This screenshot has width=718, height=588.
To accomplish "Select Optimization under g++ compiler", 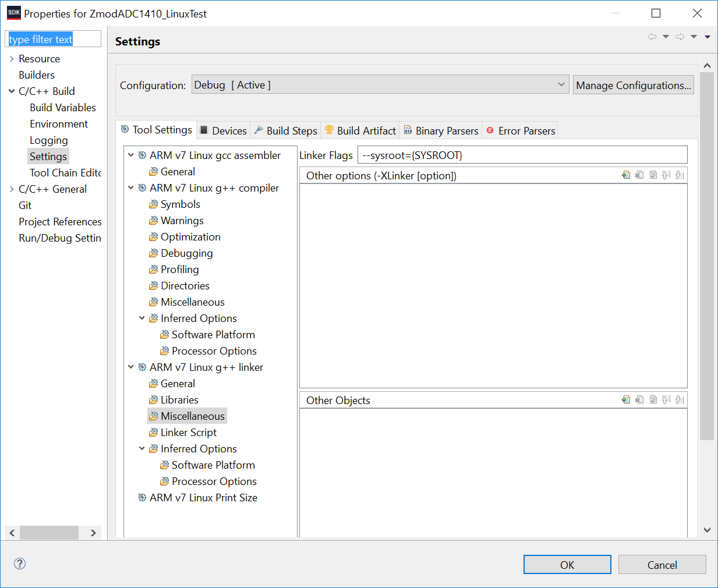I will tap(190, 236).
